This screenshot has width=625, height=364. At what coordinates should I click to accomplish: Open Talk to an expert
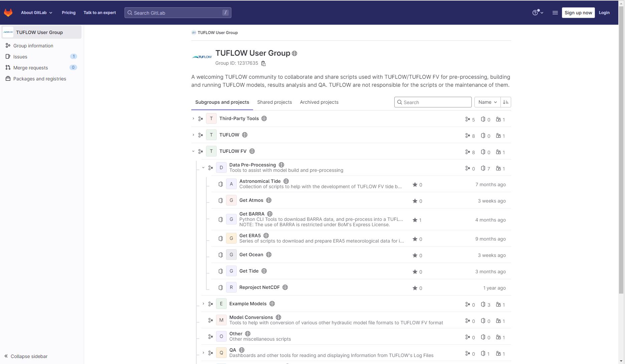coord(99,13)
